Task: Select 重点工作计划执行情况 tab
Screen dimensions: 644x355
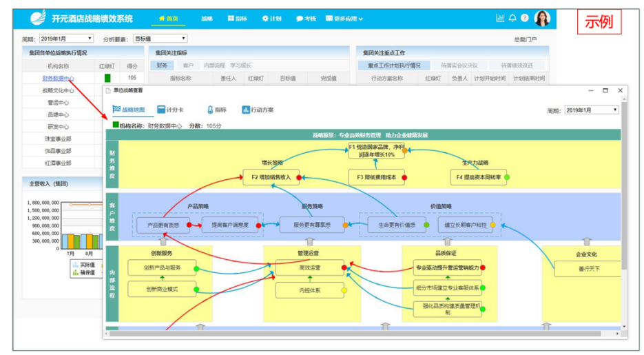Action: click(394, 65)
